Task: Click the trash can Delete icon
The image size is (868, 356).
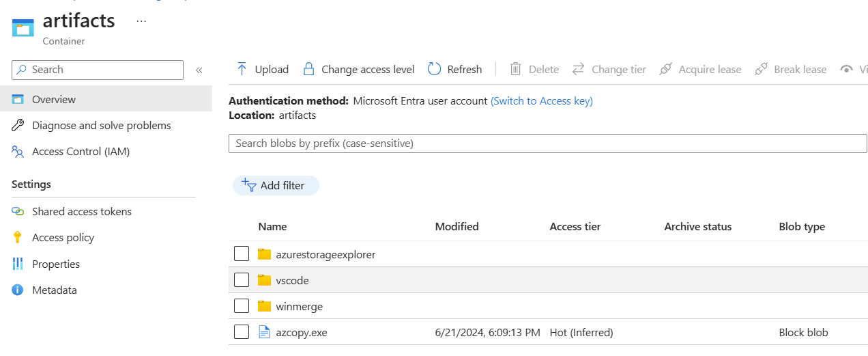Action: (516, 69)
